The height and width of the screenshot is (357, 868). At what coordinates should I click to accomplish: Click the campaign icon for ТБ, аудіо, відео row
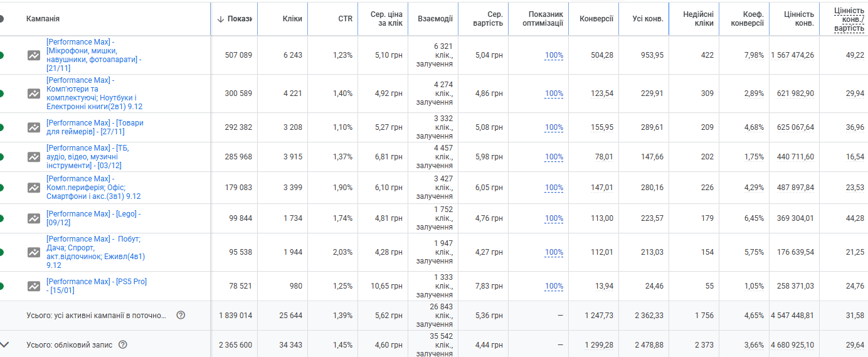34,157
